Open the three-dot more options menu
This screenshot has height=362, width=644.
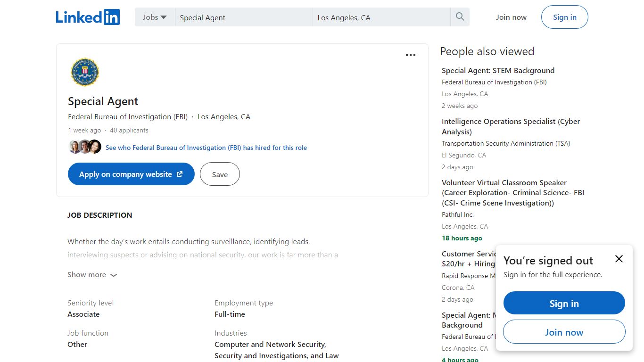coord(411,55)
